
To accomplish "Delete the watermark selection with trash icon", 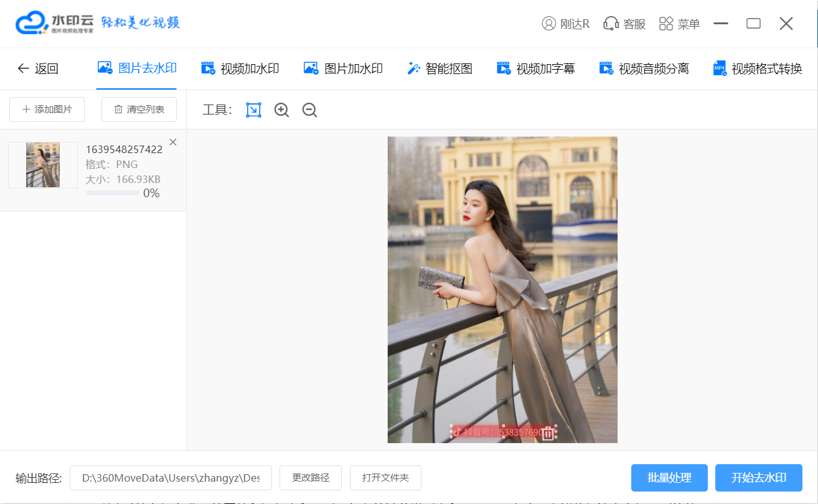I will click(548, 433).
